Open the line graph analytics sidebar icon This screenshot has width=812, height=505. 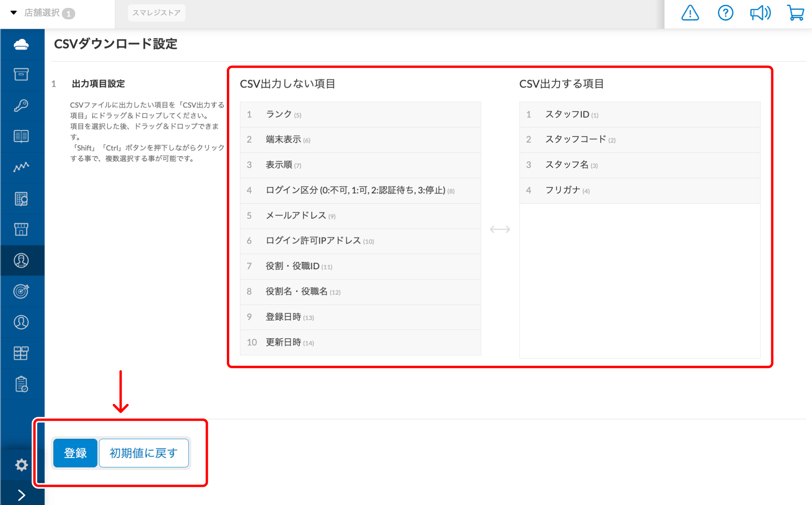click(21, 167)
